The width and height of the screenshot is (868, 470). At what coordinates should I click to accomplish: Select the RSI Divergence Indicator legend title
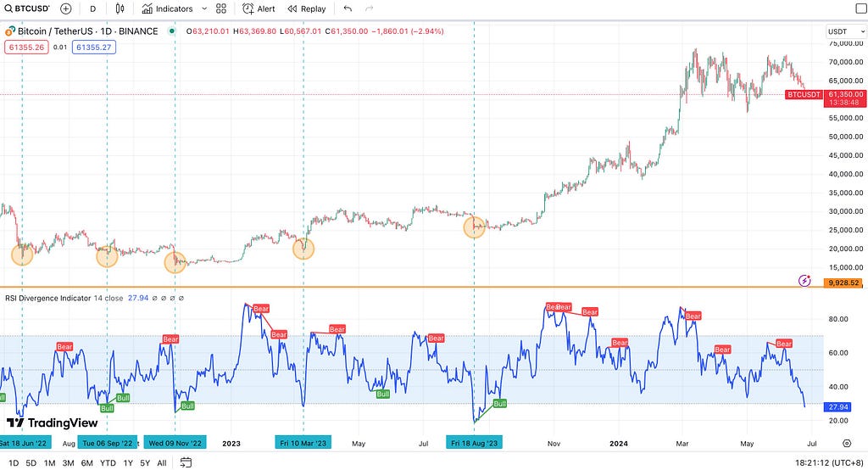[x=47, y=298]
